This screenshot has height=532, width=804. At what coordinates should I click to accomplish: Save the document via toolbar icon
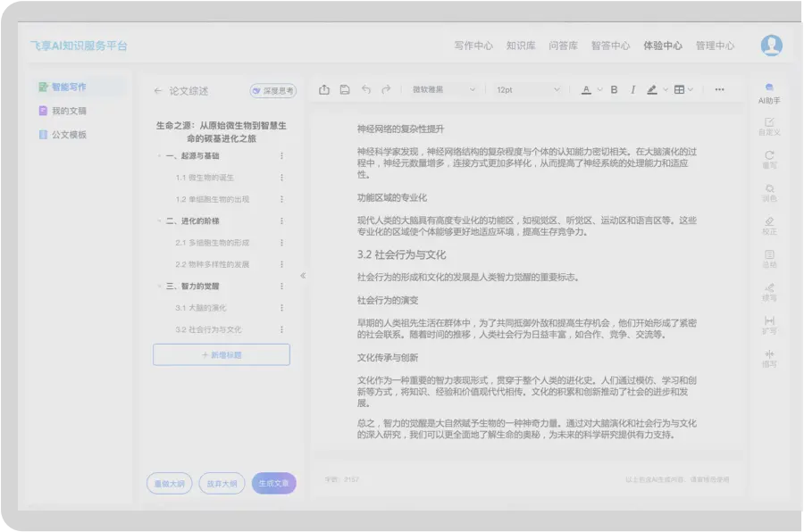click(345, 89)
